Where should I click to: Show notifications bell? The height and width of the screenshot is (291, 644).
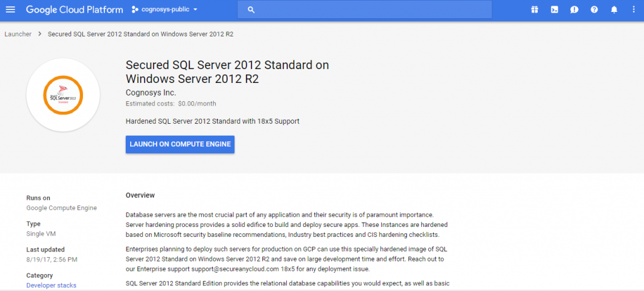[614, 9]
